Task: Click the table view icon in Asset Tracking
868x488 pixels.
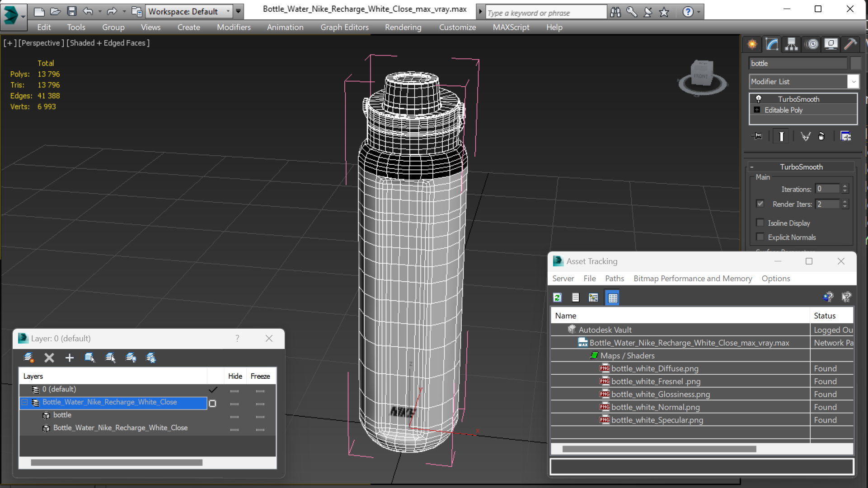Action: (612, 297)
